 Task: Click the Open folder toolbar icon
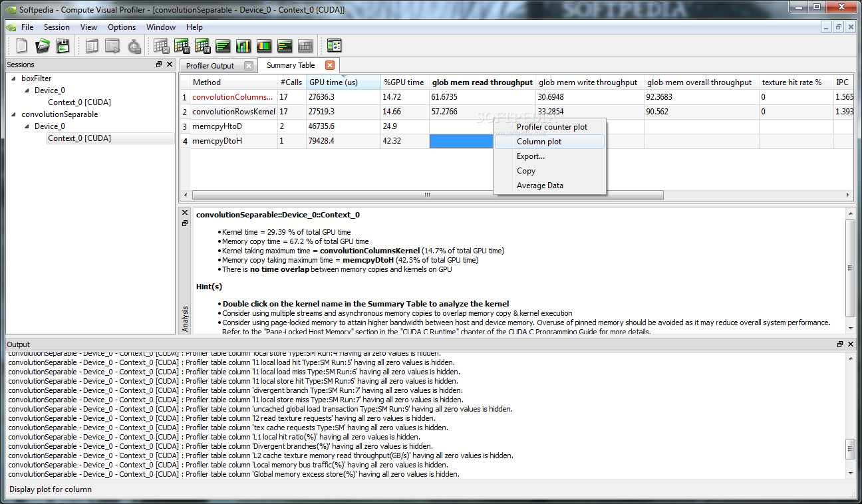(43, 46)
